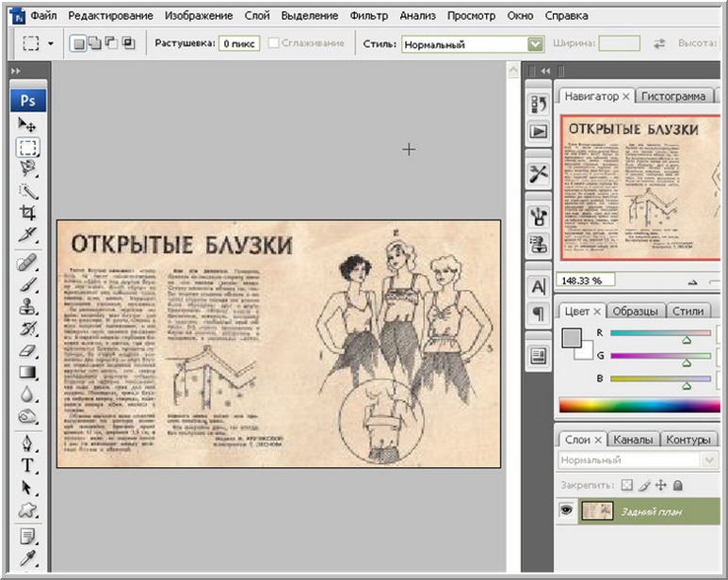728x580 pixels.
Task: Select the Horizontal Type tool
Action: click(x=28, y=465)
